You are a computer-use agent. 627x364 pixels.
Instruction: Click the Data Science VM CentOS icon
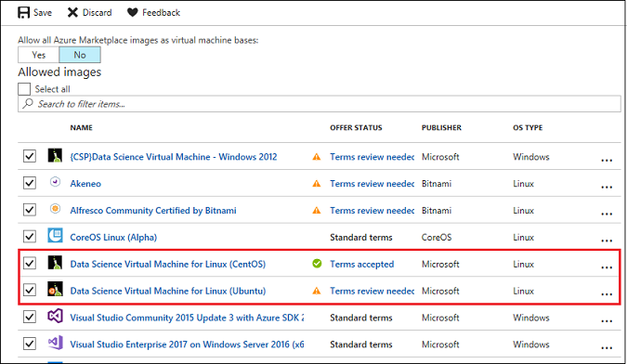tap(55, 263)
